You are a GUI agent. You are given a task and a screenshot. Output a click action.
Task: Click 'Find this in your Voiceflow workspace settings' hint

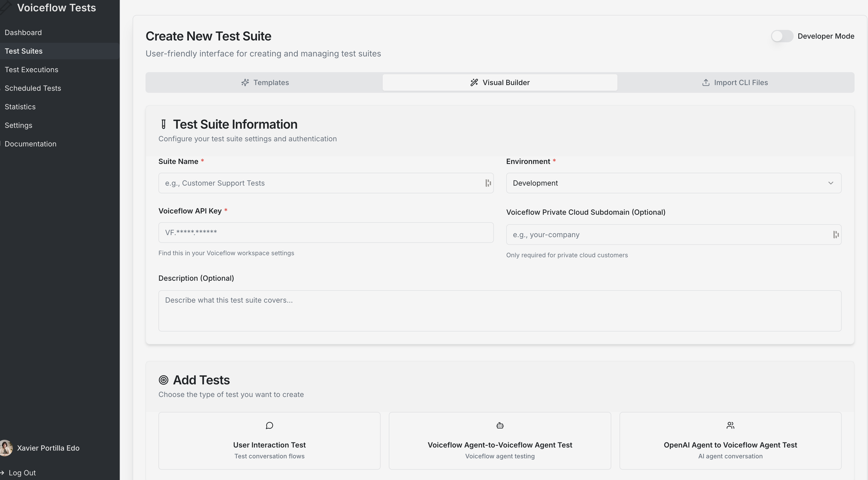pyautogui.click(x=226, y=253)
